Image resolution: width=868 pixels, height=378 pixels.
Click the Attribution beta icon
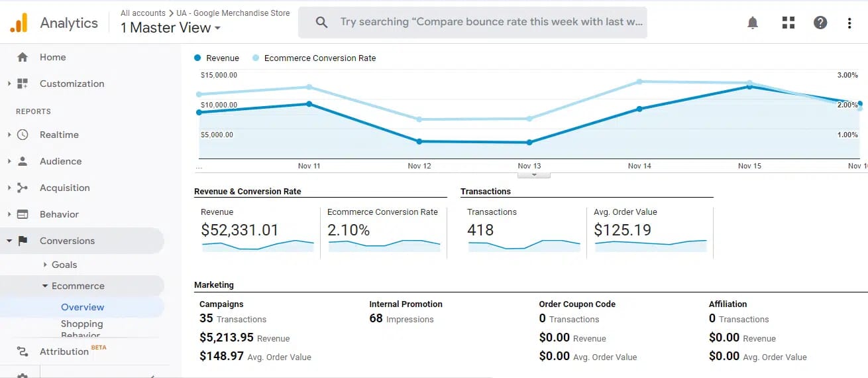pyautogui.click(x=23, y=351)
